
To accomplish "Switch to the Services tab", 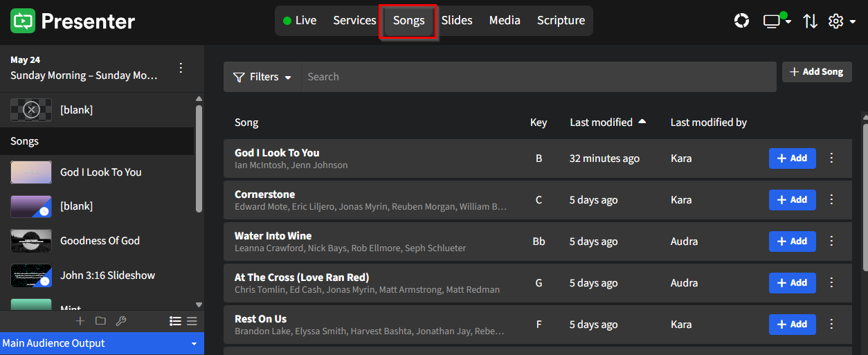I will click(354, 21).
